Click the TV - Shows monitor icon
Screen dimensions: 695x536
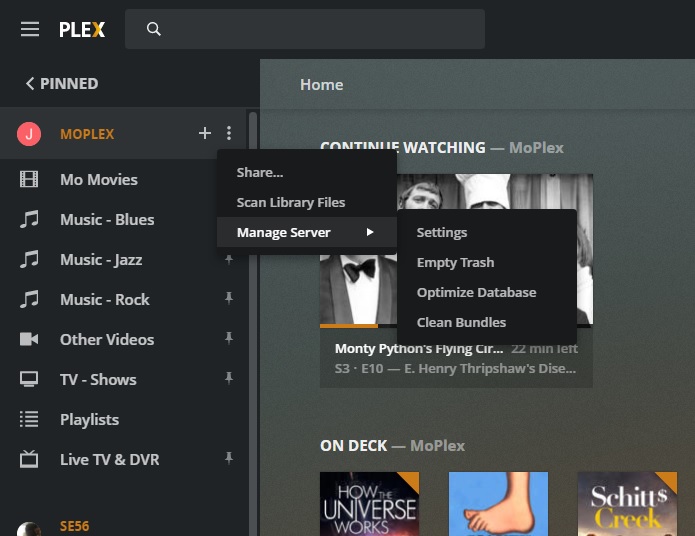coord(29,379)
